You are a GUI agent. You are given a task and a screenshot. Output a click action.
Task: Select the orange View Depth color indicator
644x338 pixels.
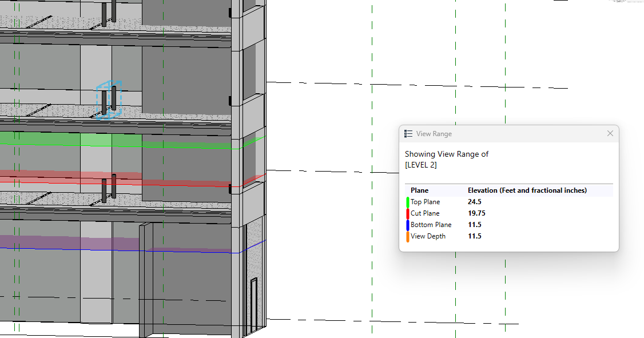coord(407,236)
